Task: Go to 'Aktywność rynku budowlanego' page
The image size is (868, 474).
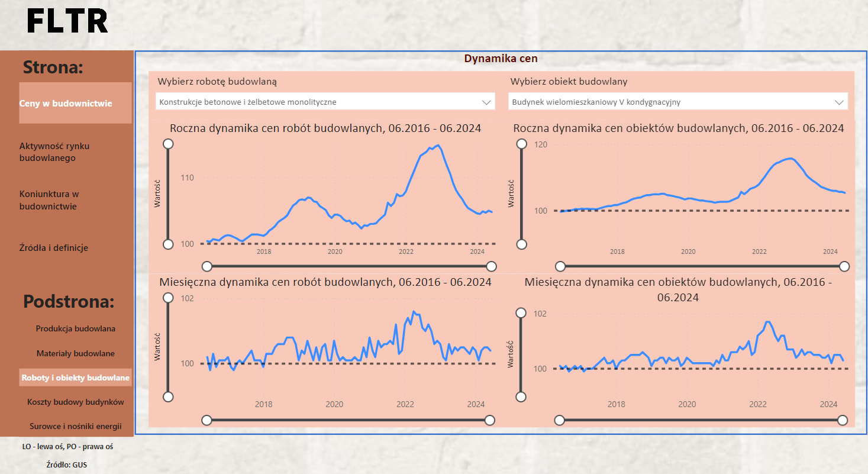Action: point(54,152)
